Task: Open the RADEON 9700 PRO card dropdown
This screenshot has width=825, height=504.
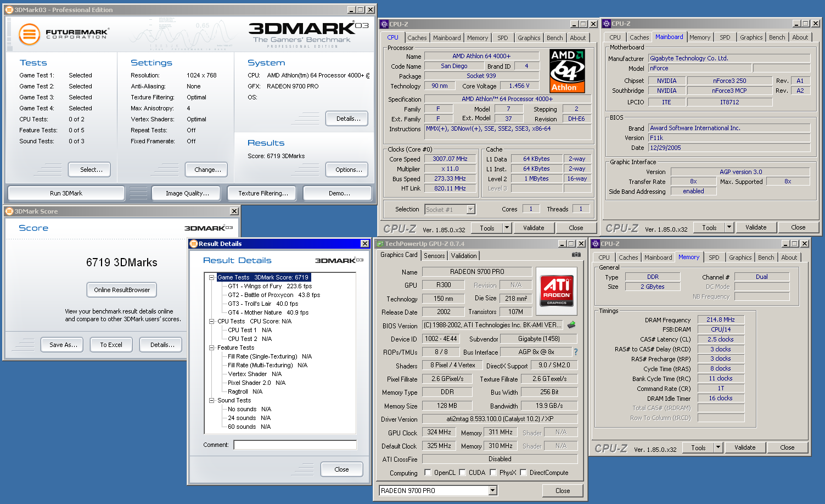Action: pos(492,491)
